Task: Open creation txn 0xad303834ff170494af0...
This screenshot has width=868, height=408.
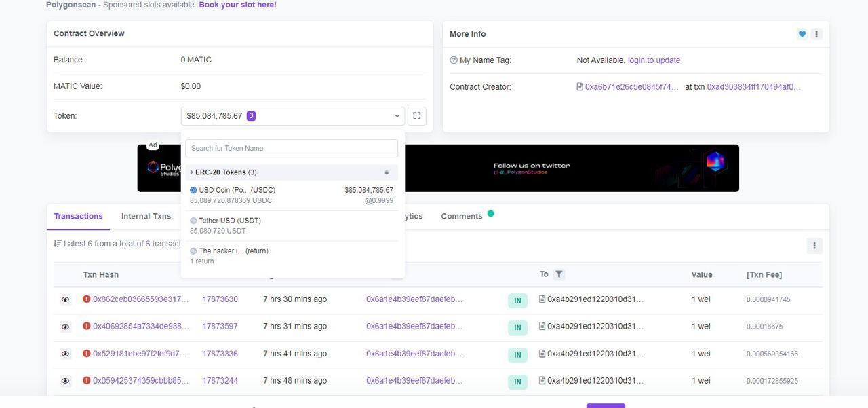Action: (x=754, y=87)
